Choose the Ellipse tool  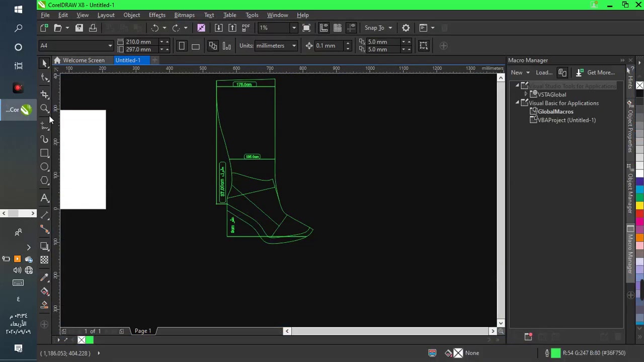point(45,167)
